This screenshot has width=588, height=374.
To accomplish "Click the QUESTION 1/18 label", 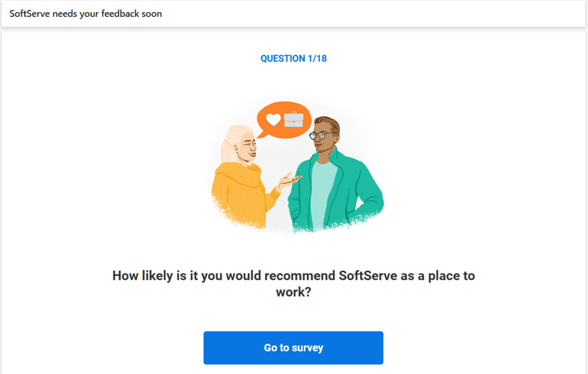I will (x=293, y=59).
